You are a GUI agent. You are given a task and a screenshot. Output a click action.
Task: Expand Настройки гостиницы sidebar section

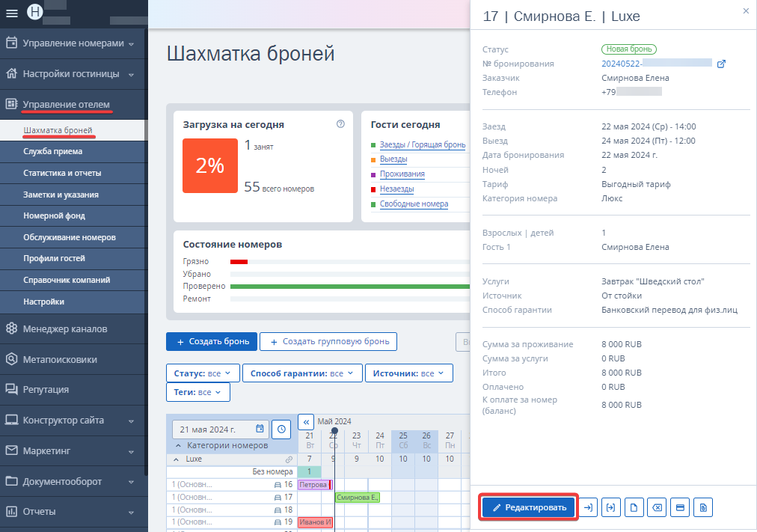[132, 74]
